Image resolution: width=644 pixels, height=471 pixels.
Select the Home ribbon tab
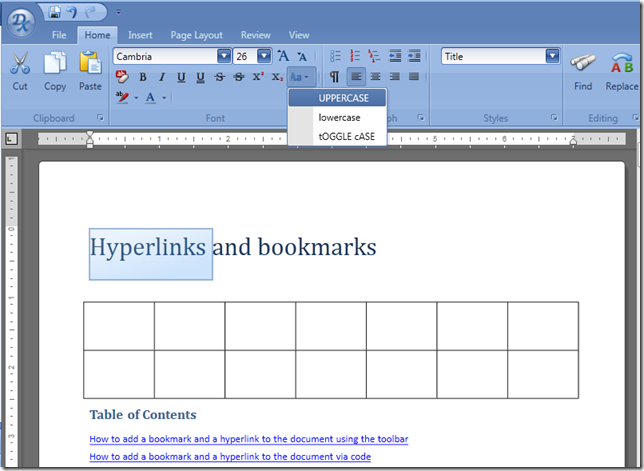point(97,35)
